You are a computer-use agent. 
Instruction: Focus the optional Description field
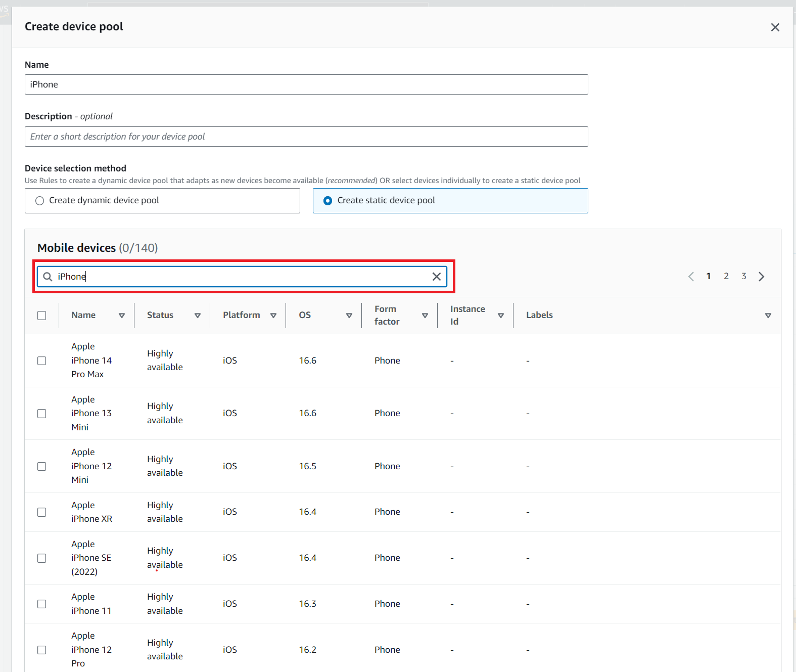pos(306,137)
